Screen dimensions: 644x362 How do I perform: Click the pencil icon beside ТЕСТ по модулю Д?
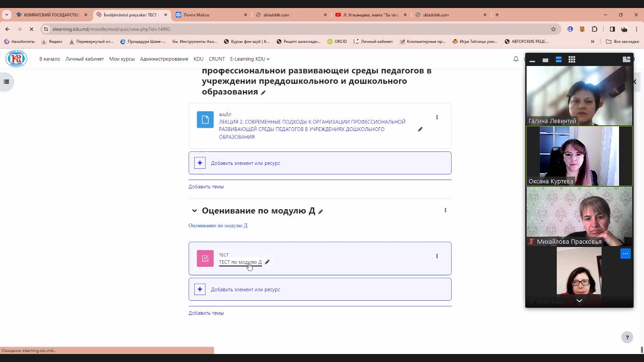[267, 262]
